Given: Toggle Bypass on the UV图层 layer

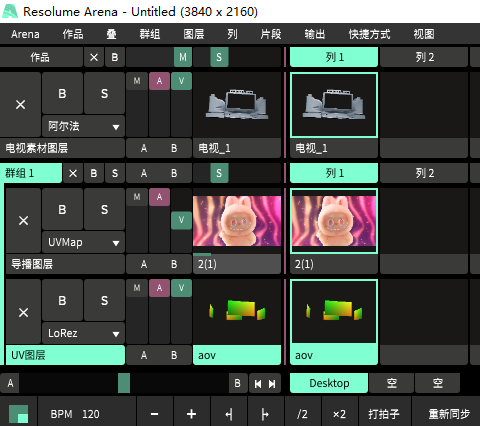Looking at the screenshot, I should 62,300.
